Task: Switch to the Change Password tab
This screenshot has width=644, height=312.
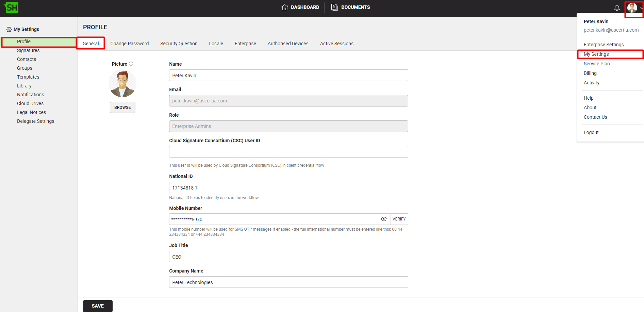Action: (129, 44)
